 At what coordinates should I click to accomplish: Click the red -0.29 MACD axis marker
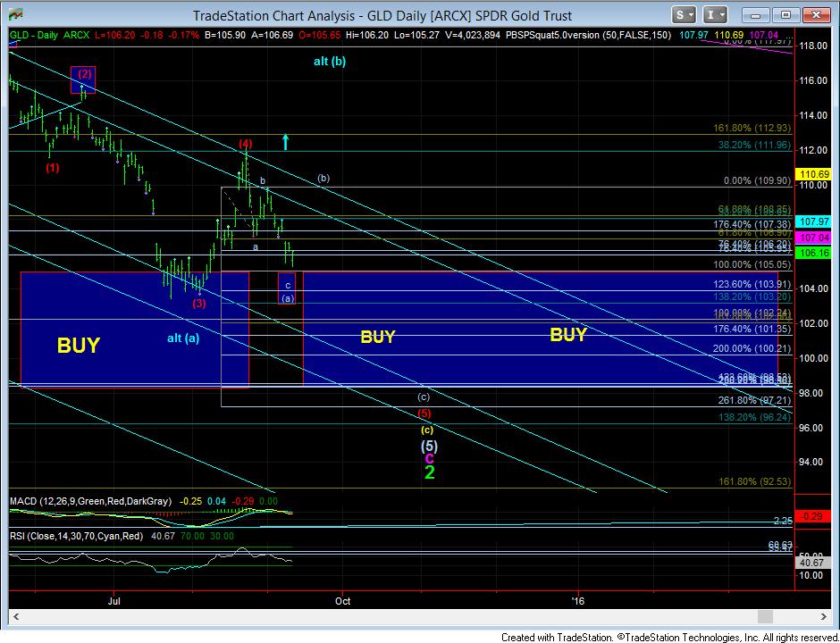(x=813, y=516)
